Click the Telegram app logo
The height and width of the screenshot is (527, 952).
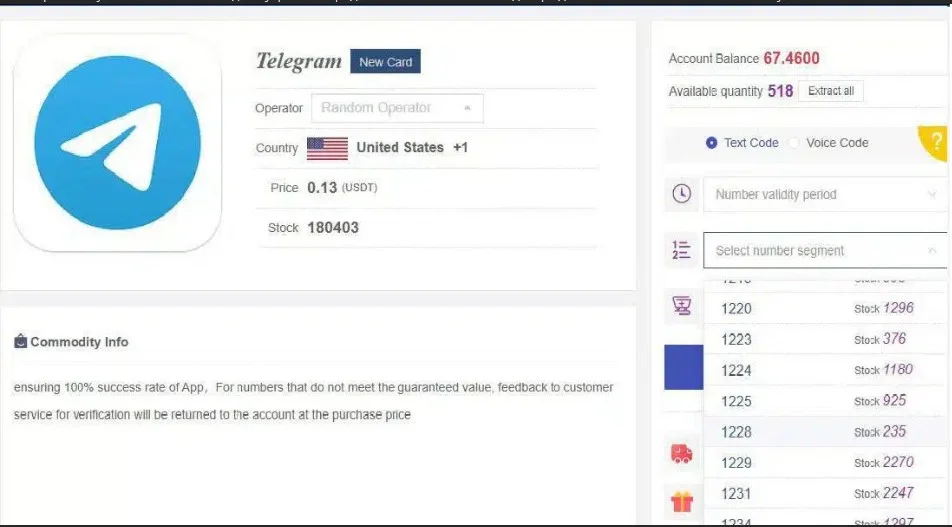[117, 143]
